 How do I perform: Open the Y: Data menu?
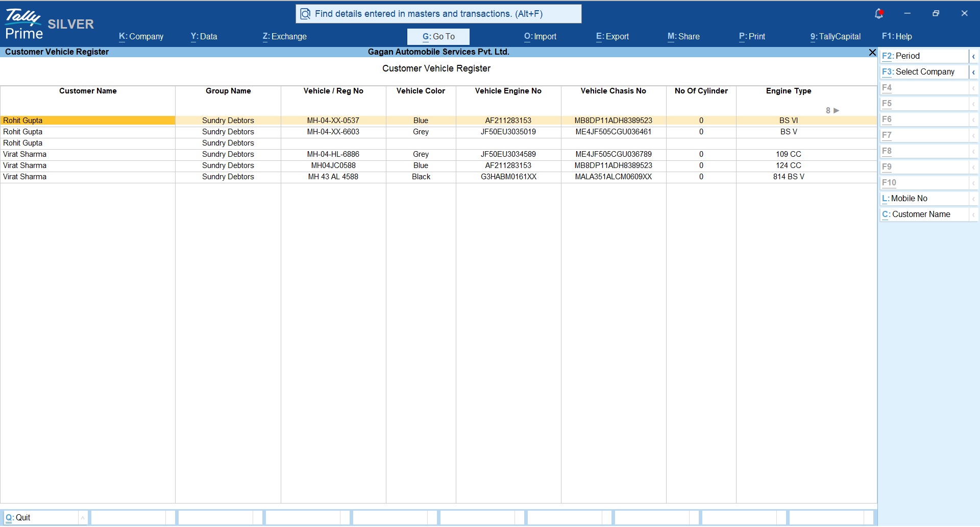click(x=204, y=37)
